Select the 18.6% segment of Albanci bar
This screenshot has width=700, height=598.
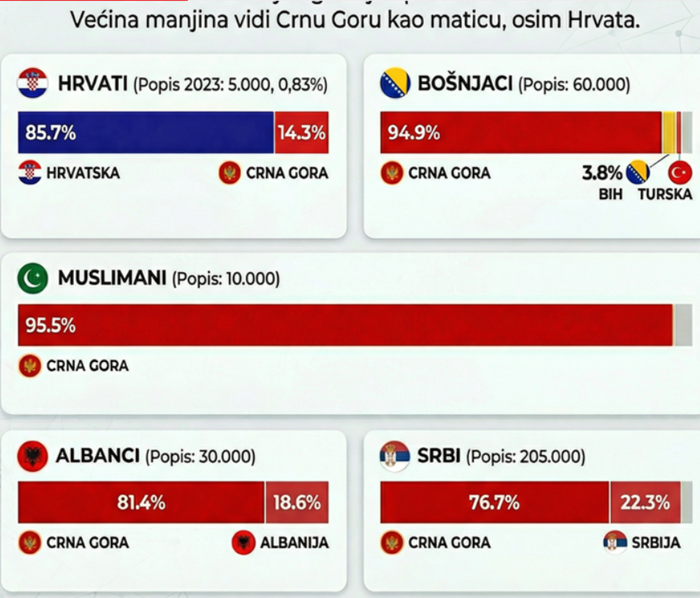[x=297, y=503]
